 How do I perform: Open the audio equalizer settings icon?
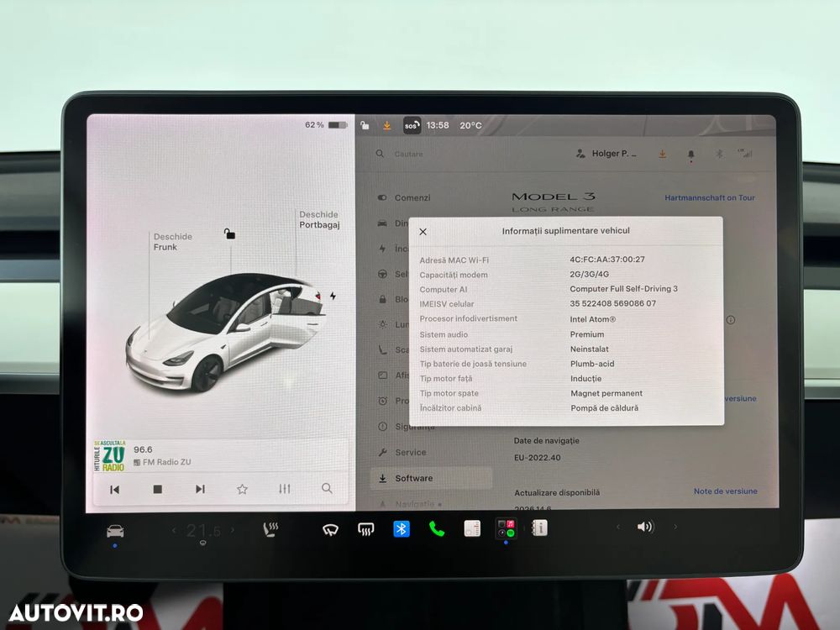[x=285, y=489]
